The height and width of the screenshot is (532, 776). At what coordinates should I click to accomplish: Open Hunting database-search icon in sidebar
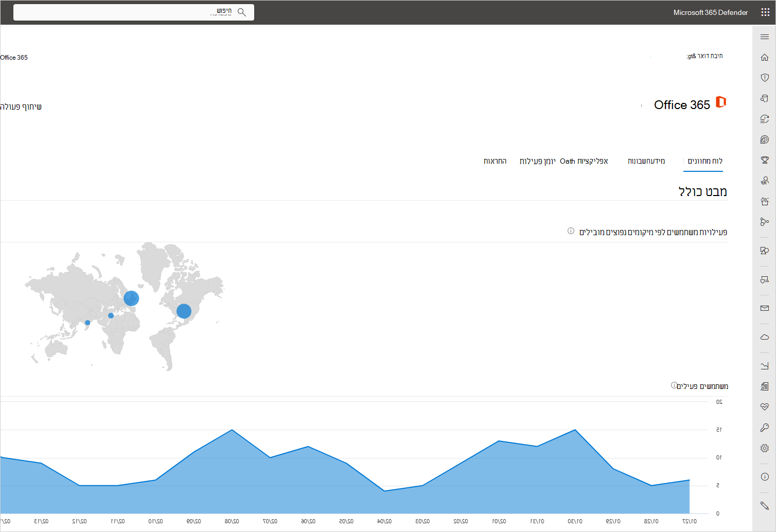[x=765, y=98]
